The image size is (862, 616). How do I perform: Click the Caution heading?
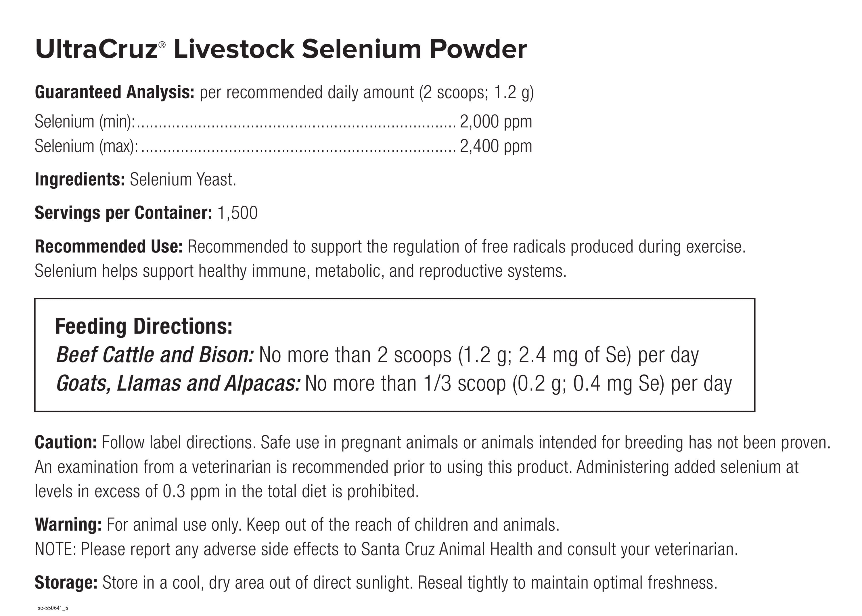66,442
